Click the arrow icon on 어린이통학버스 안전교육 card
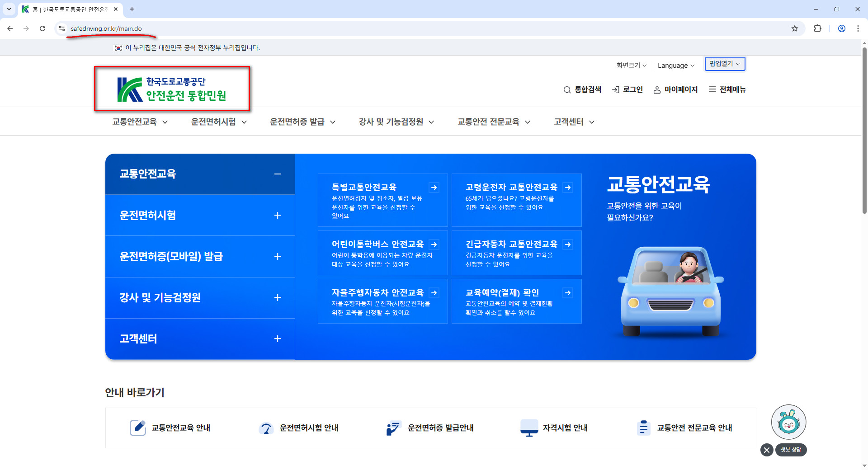Viewport: 868px width, 470px height. (434, 244)
